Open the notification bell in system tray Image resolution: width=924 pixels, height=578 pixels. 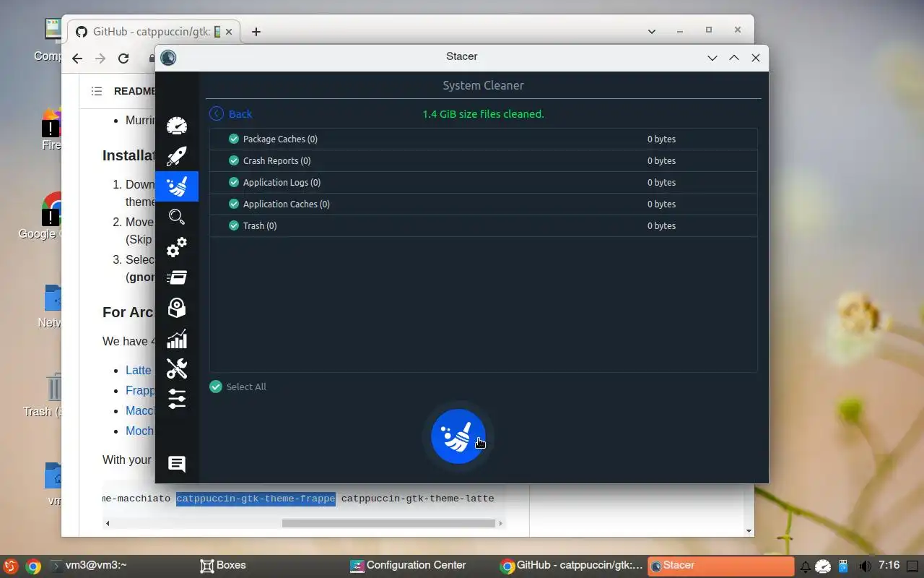tap(805, 566)
